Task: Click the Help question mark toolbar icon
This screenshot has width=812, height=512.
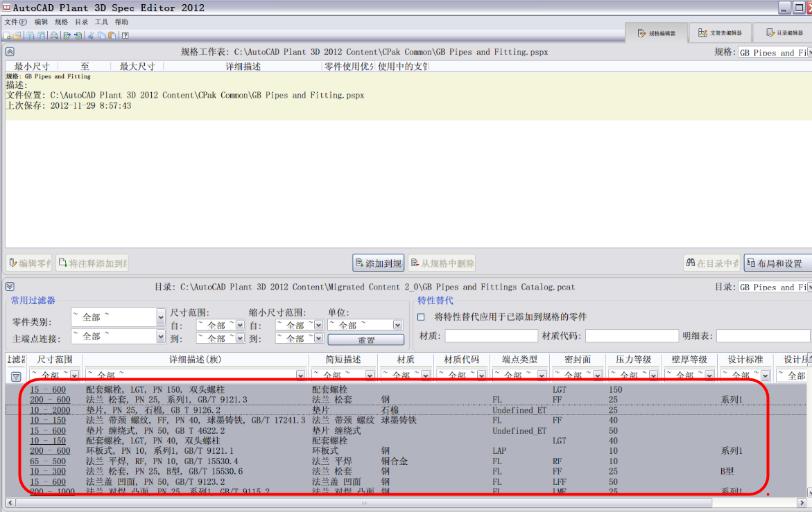Action: 126,35
